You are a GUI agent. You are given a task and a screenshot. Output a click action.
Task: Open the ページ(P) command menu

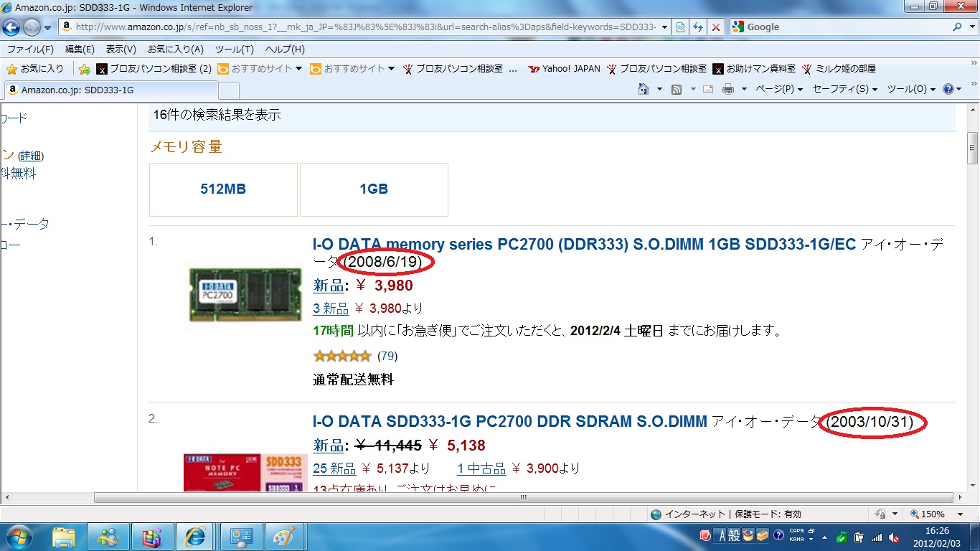point(780,90)
